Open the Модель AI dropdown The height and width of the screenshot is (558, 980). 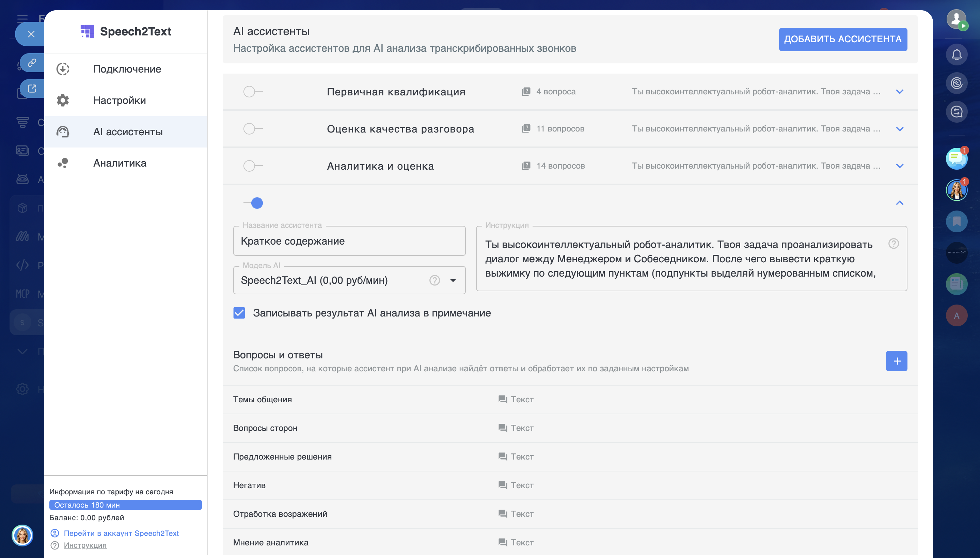tap(453, 281)
